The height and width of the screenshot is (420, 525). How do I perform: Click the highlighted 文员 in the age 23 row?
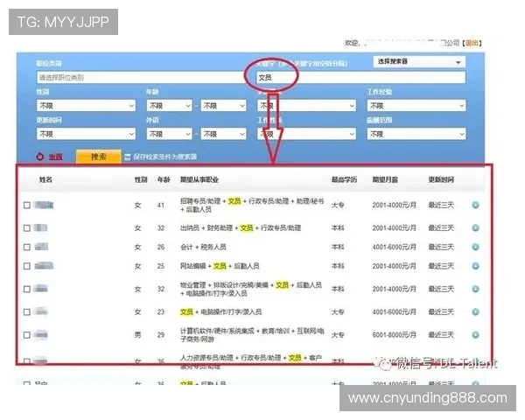186,312
